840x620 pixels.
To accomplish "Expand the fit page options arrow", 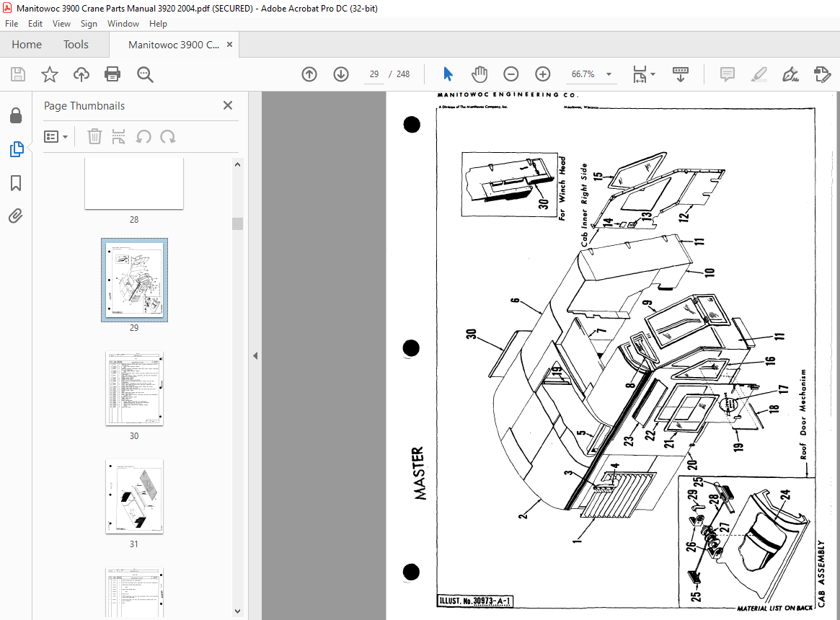I will click(653, 74).
